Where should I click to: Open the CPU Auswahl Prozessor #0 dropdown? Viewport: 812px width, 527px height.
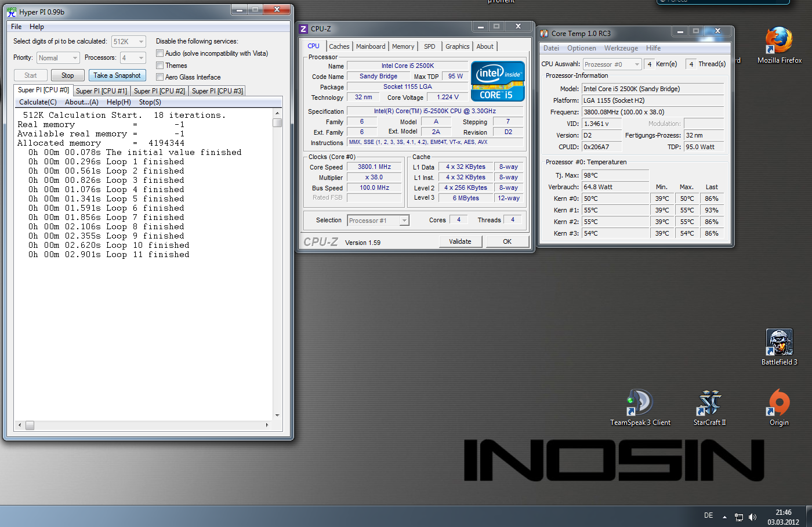click(637, 64)
